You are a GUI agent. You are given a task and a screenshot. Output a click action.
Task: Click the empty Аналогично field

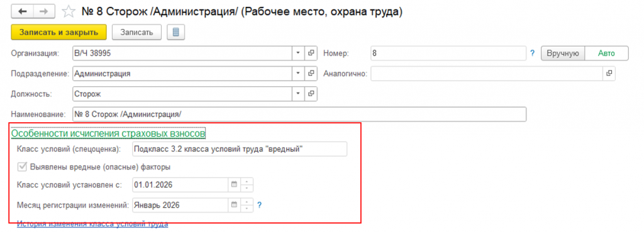tap(486, 74)
